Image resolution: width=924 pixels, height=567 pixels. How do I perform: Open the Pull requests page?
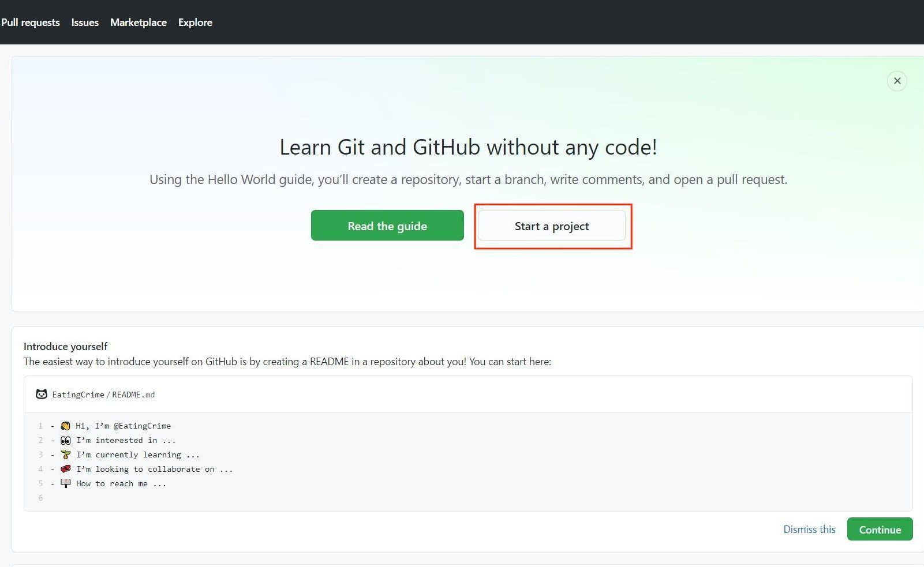[31, 22]
